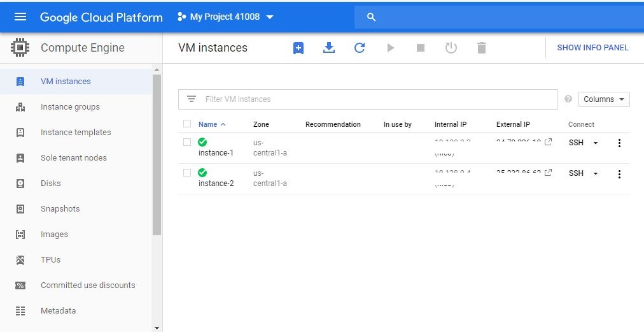This screenshot has width=644, height=332.
Task: Click the Committed use discounts icon
Action: click(20, 285)
